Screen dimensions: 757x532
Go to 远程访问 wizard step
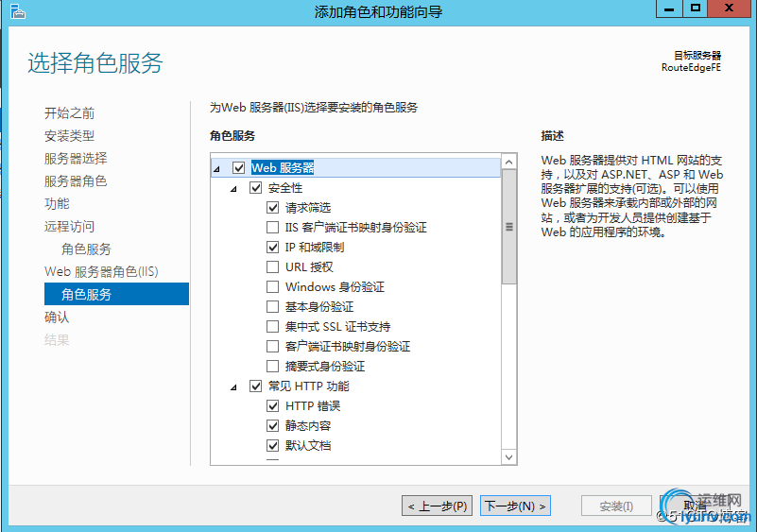click(x=70, y=227)
